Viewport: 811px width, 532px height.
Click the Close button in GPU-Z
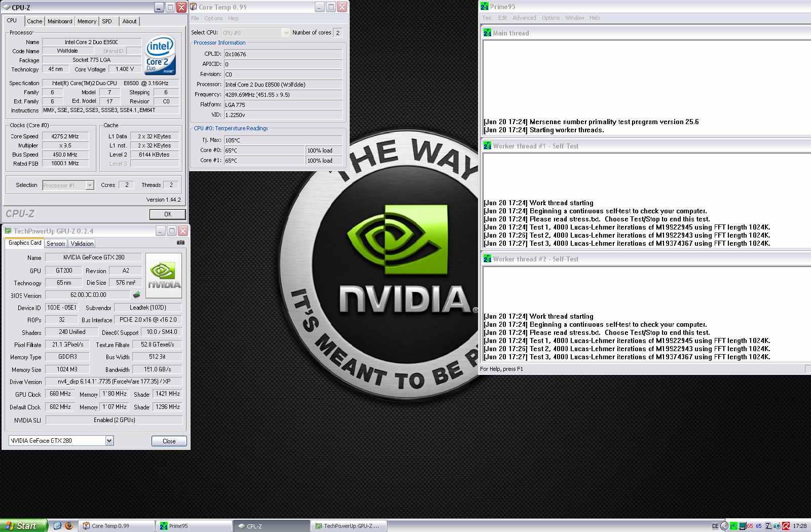[x=169, y=441]
